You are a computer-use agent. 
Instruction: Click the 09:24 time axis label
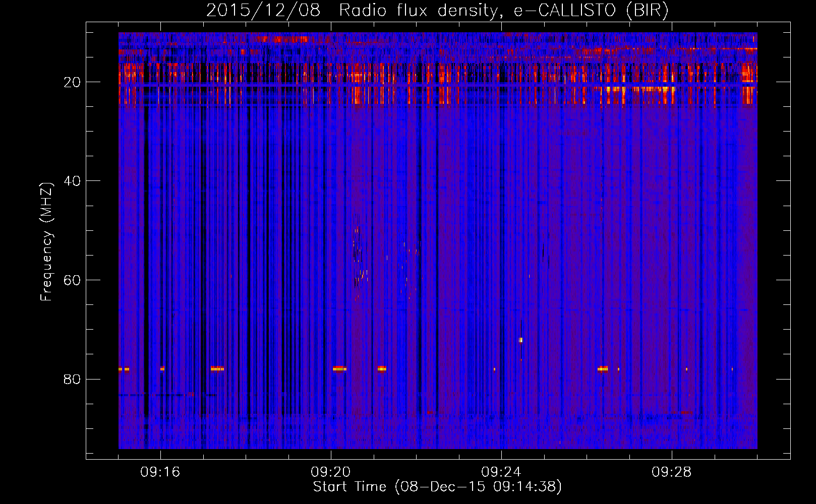501,472
